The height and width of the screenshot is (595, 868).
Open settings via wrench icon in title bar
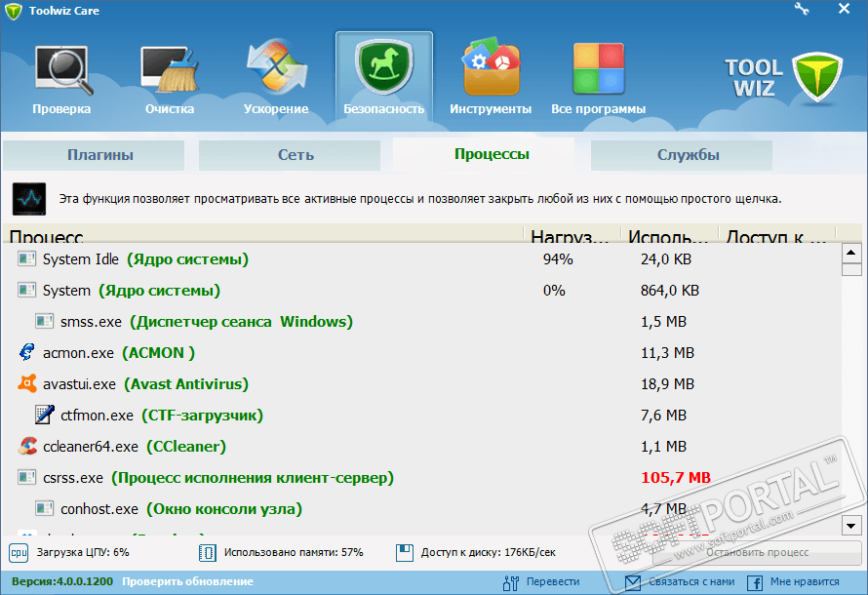coord(802,9)
